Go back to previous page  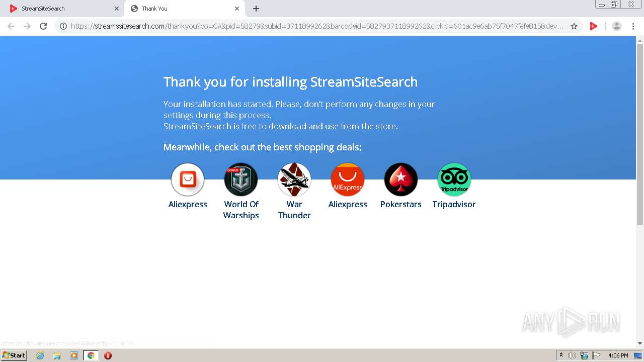pos(11,26)
